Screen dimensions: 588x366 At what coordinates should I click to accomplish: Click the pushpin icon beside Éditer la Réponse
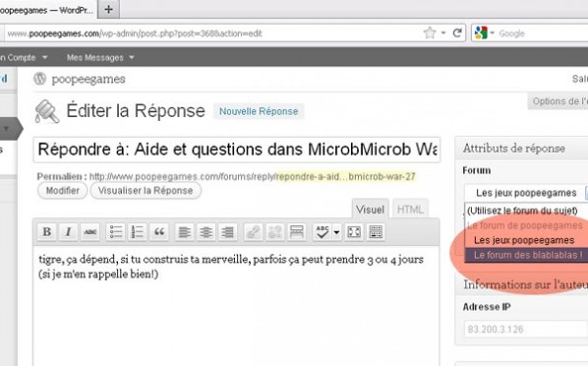[47, 111]
